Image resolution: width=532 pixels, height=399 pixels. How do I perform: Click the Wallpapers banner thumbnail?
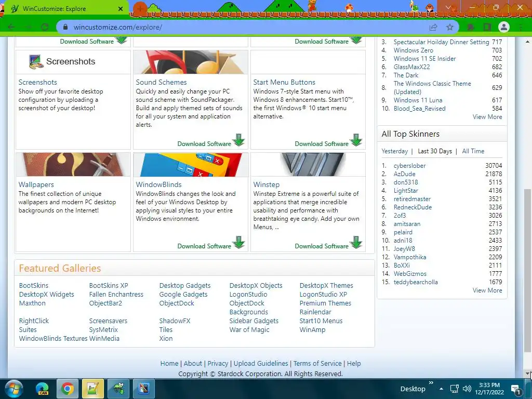coord(73,165)
